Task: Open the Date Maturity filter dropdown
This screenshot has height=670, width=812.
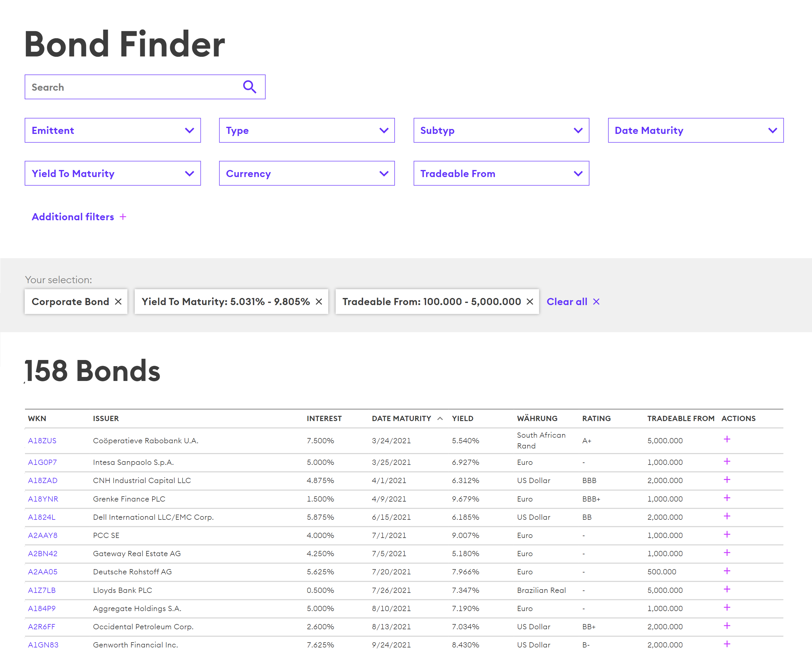Action: [696, 130]
